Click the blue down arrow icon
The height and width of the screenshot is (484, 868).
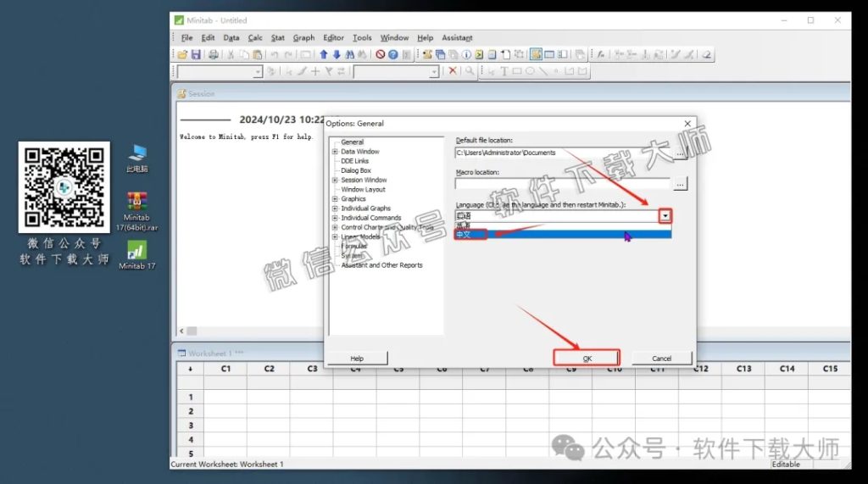click(x=337, y=54)
